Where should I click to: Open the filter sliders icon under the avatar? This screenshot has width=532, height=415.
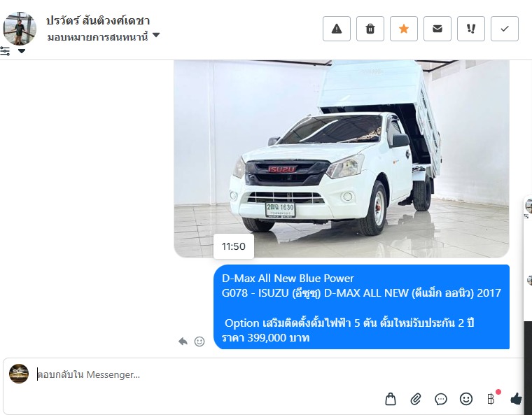pyautogui.click(x=5, y=51)
